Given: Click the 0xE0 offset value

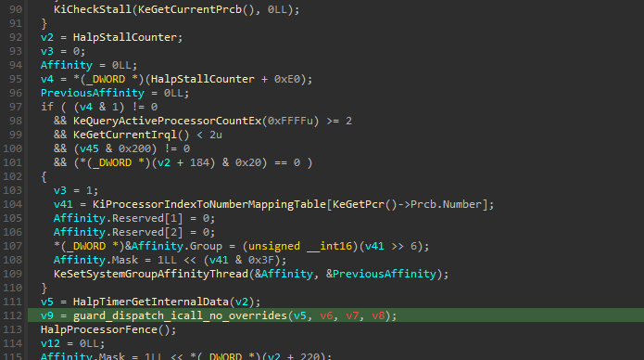Looking at the screenshot, I should tap(287, 79).
